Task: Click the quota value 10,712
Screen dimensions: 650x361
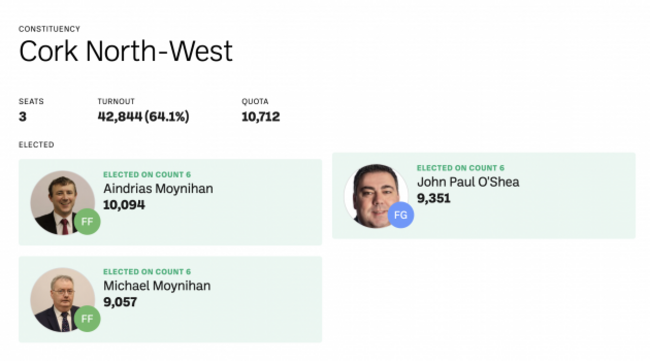Action: [261, 116]
